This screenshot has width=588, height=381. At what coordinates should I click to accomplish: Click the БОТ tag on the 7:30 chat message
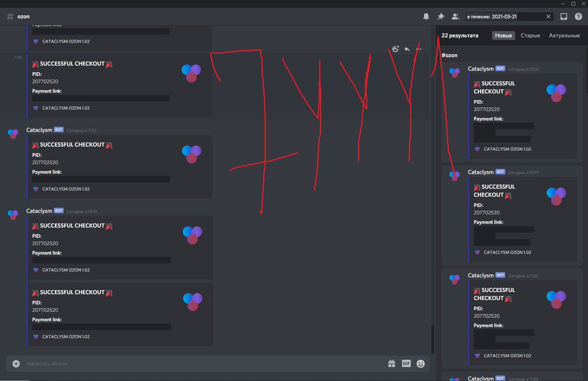pyautogui.click(x=59, y=130)
